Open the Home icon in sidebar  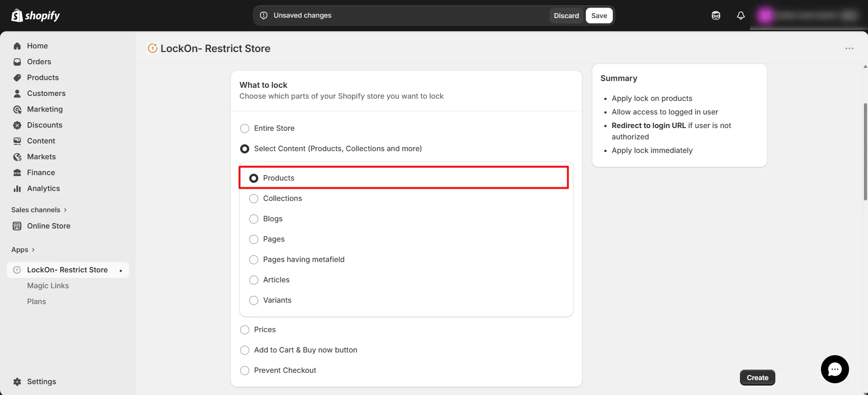click(x=17, y=46)
